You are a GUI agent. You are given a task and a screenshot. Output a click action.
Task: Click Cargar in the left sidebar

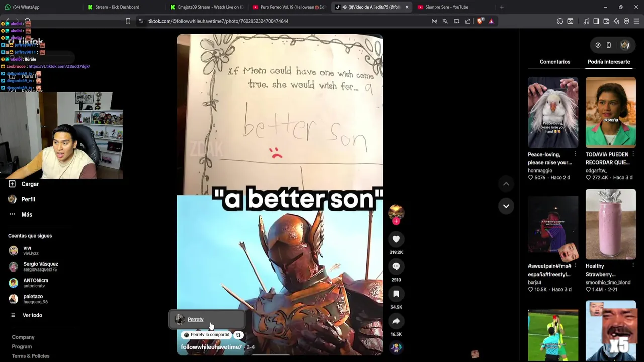(30, 184)
